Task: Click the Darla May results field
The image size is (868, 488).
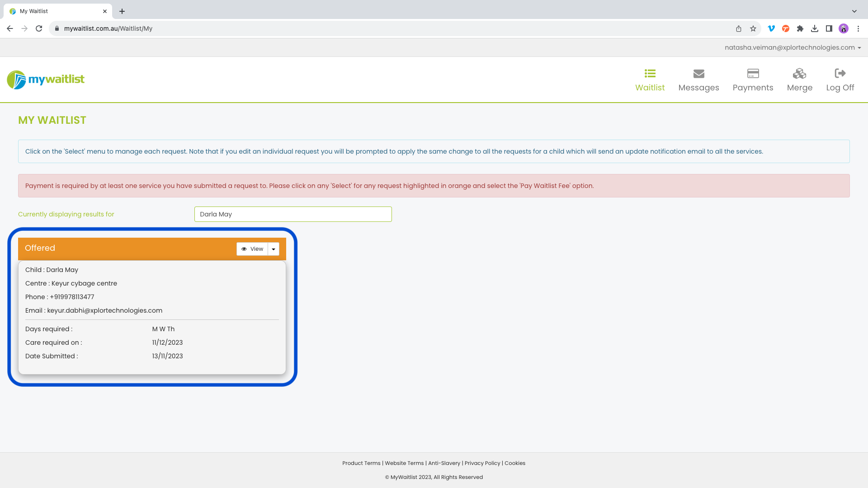Action: point(293,214)
